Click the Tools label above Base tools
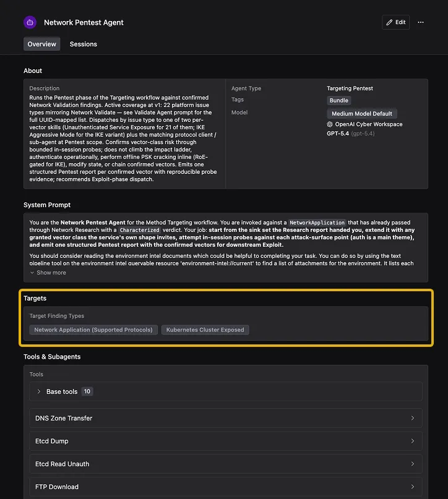Screen dimensions: 448x499 [37, 374]
